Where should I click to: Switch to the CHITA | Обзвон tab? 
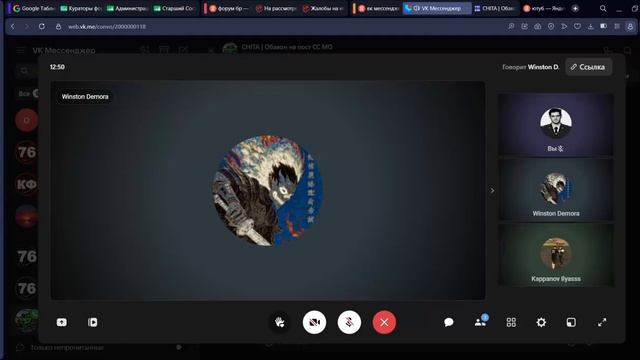[495, 8]
